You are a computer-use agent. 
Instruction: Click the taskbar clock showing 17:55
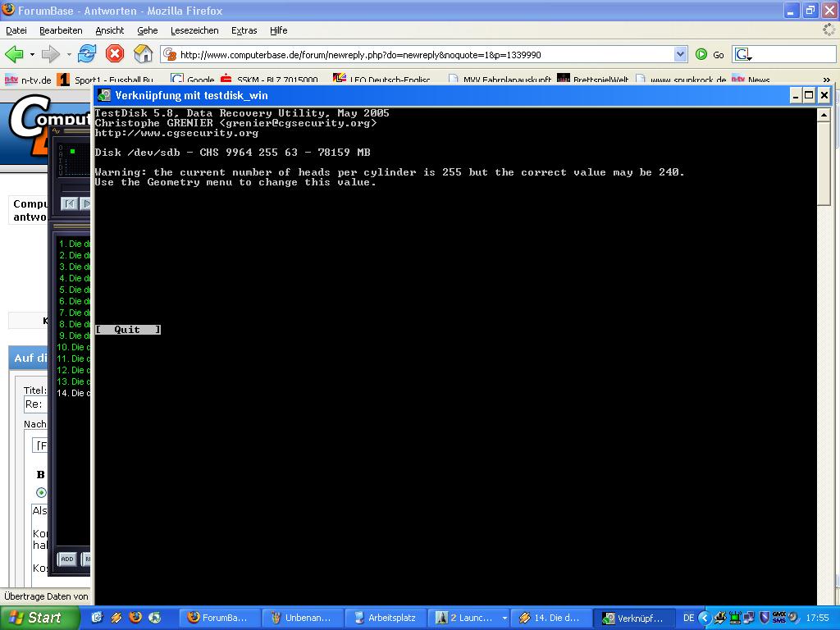coord(818,618)
